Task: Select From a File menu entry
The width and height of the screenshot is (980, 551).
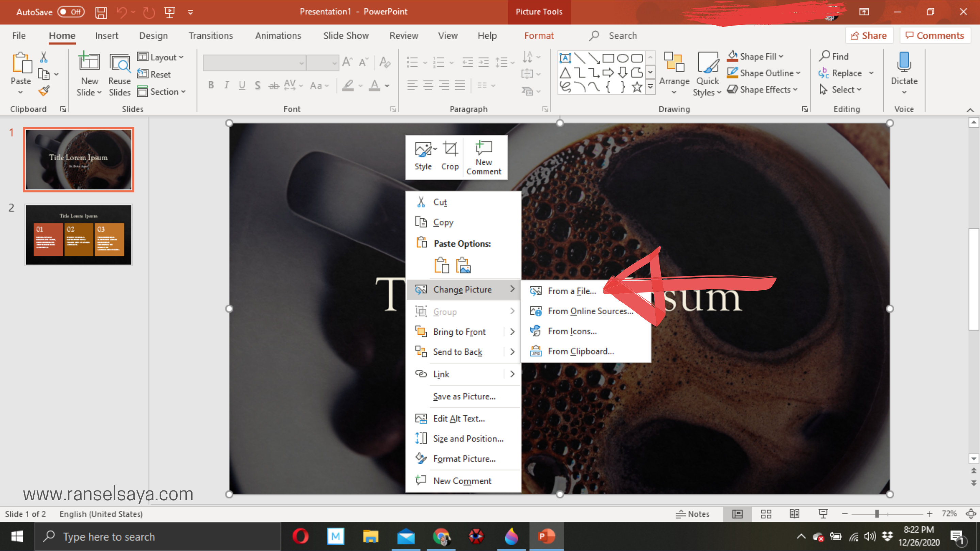Action: [x=571, y=291]
